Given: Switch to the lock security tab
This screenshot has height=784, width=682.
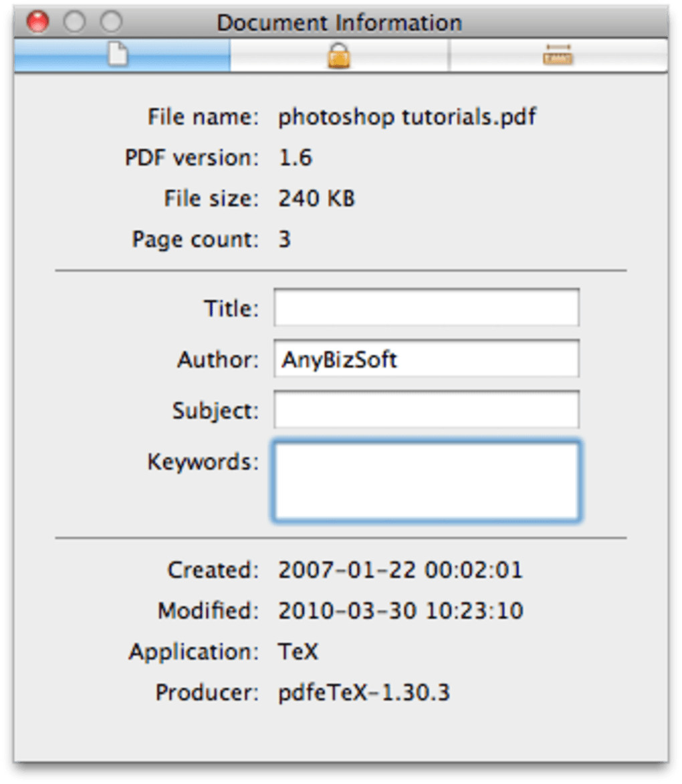Looking at the screenshot, I should [340, 56].
